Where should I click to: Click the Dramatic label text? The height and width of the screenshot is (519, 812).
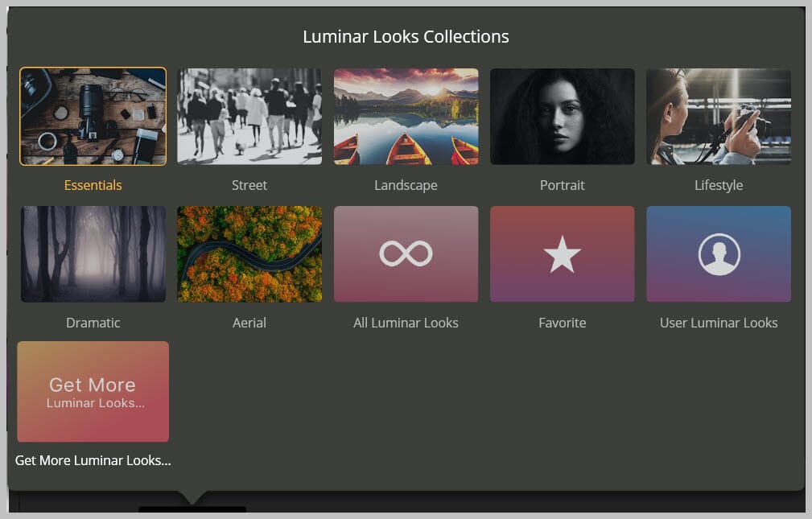[x=93, y=323]
